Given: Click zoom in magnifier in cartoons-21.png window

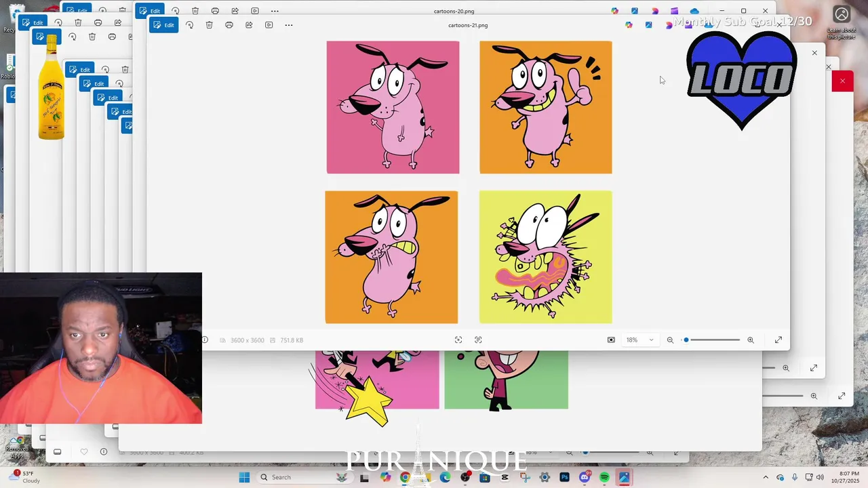Looking at the screenshot, I should point(751,340).
